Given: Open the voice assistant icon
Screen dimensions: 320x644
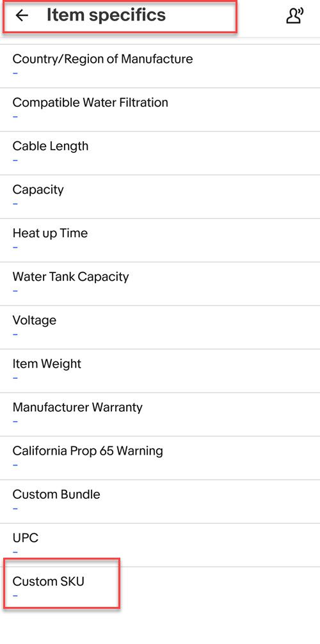Looking at the screenshot, I should tap(294, 15).
